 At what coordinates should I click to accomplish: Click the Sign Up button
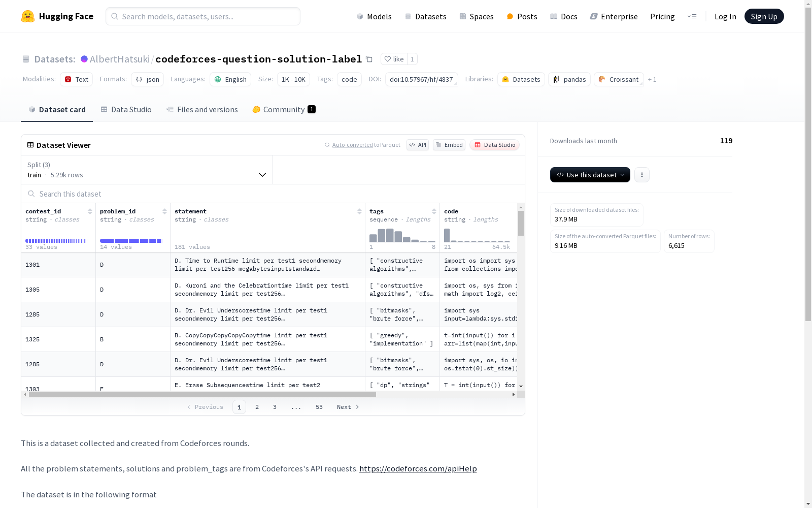764,16
